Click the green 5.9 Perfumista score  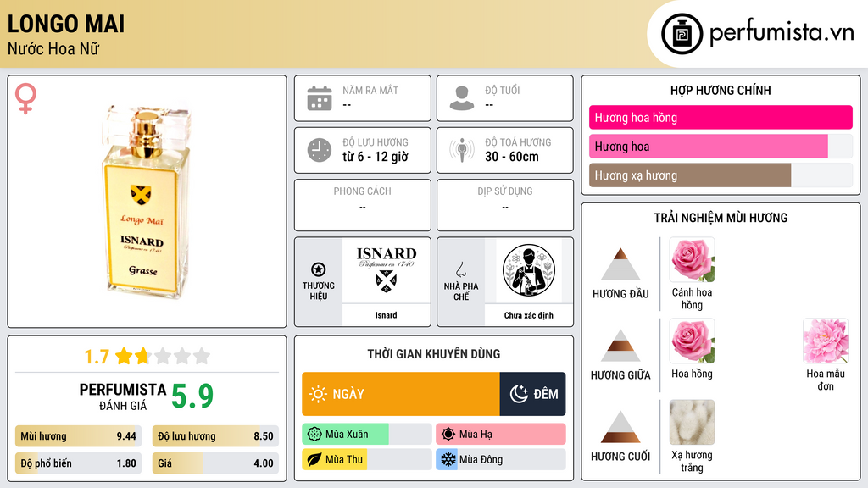(x=192, y=396)
